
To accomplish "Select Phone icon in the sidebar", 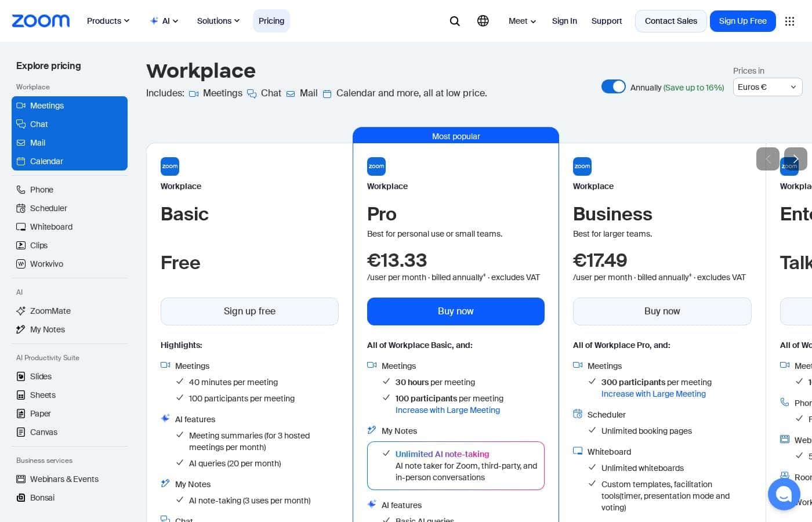I will 21,190.
